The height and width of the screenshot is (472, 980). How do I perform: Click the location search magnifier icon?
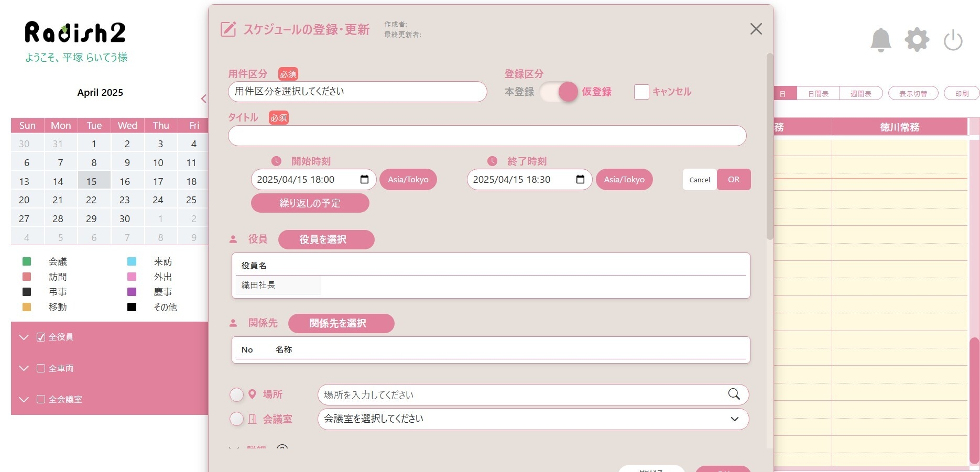click(x=734, y=394)
